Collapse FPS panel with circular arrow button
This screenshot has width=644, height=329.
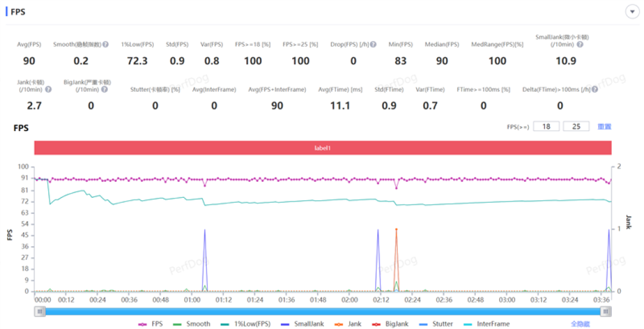632,11
